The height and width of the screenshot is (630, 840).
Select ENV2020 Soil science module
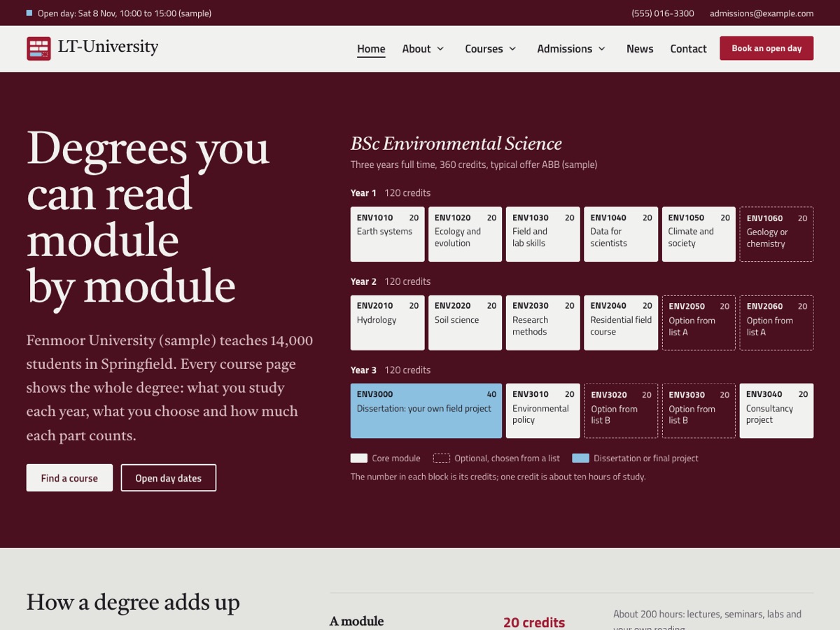pos(465,323)
